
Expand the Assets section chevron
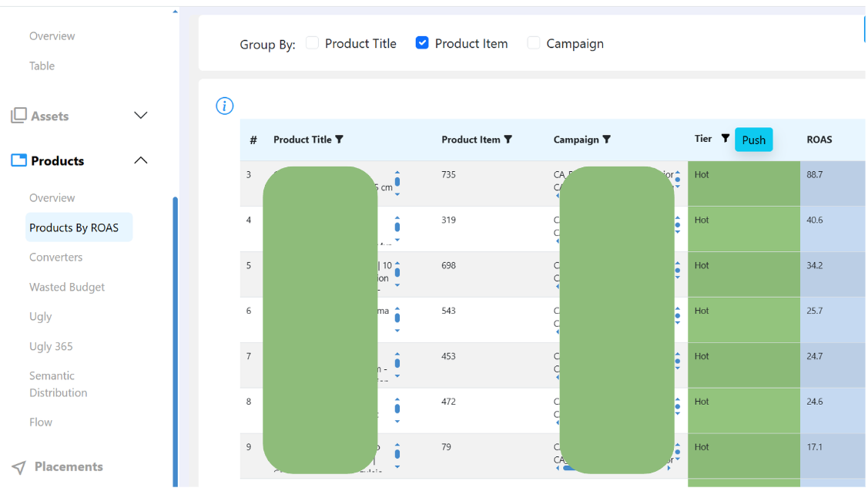[141, 116]
